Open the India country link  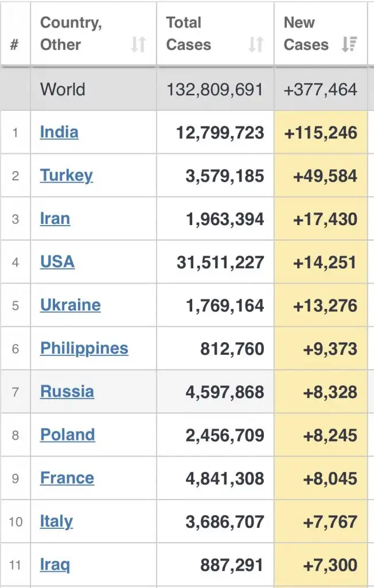click(59, 132)
